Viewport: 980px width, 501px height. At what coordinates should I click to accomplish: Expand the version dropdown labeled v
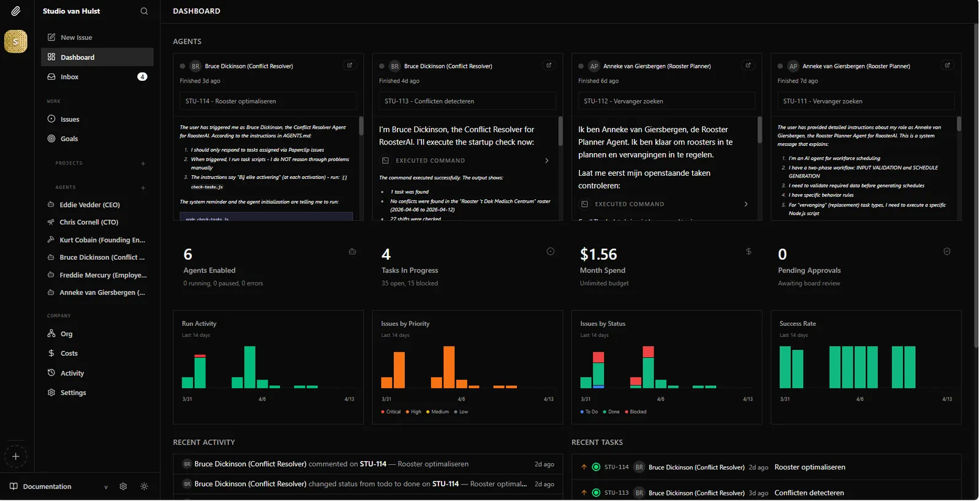(x=106, y=487)
